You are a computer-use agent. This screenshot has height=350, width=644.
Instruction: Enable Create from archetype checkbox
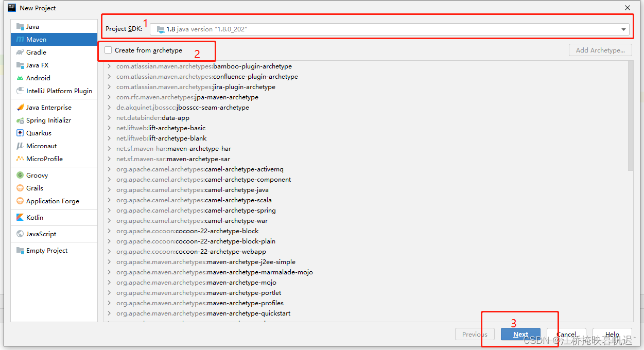(108, 50)
